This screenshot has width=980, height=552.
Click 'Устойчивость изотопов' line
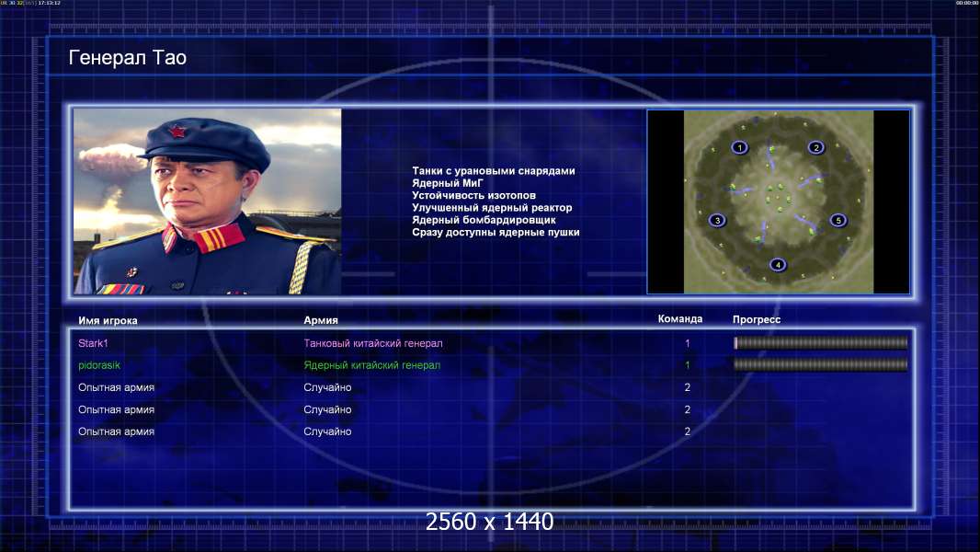473,195
